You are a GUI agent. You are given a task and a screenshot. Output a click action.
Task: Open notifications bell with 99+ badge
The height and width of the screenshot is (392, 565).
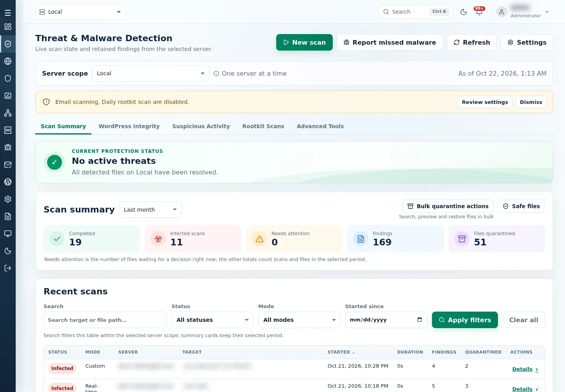point(479,12)
